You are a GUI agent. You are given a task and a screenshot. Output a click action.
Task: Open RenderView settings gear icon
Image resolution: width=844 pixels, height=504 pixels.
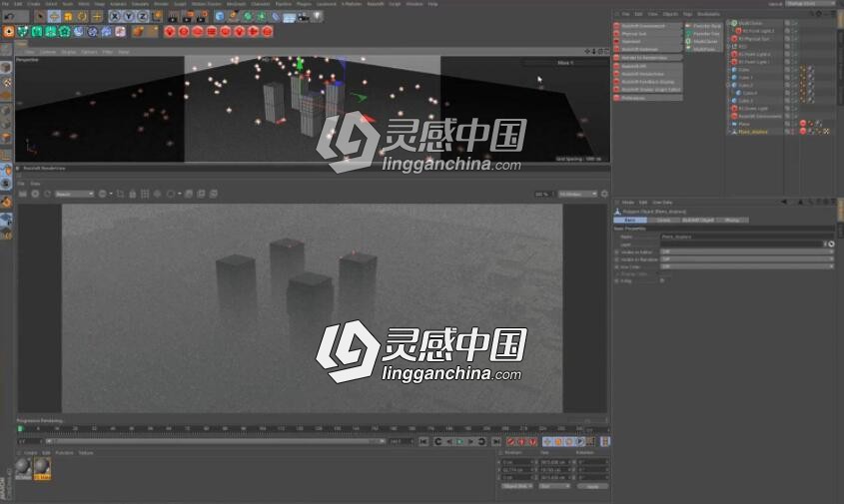click(604, 194)
